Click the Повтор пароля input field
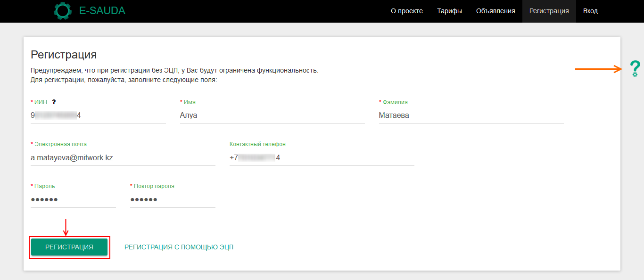Screen dimensions: 644x280 coord(173,200)
